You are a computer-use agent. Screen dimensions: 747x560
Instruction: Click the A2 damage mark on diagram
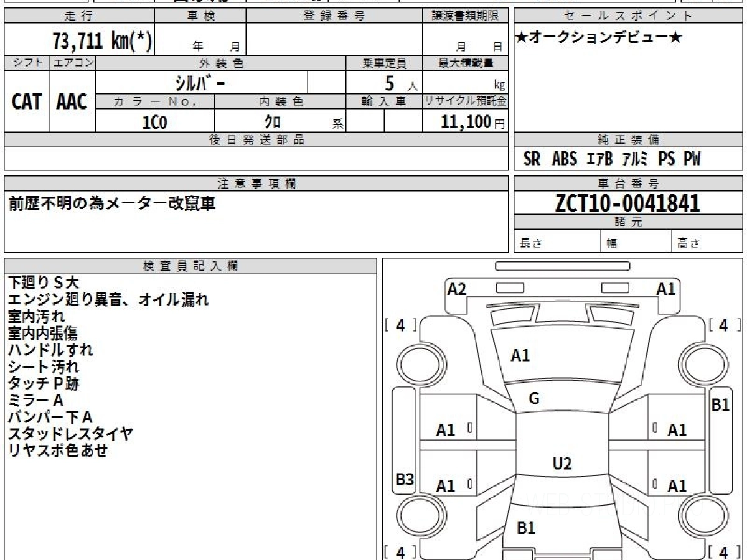(x=457, y=289)
